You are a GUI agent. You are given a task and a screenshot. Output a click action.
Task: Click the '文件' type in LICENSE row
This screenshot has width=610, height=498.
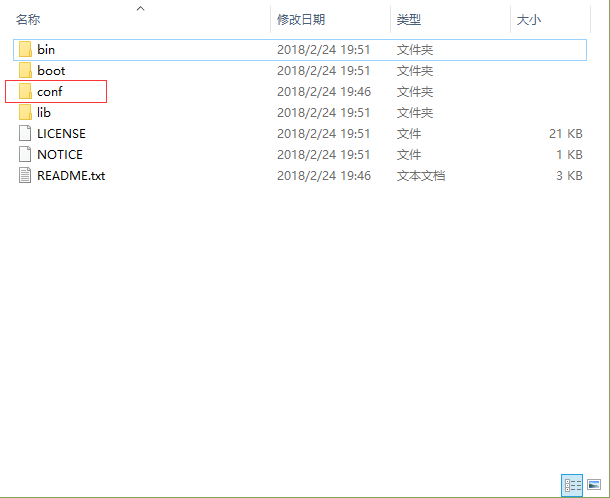tap(409, 133)
